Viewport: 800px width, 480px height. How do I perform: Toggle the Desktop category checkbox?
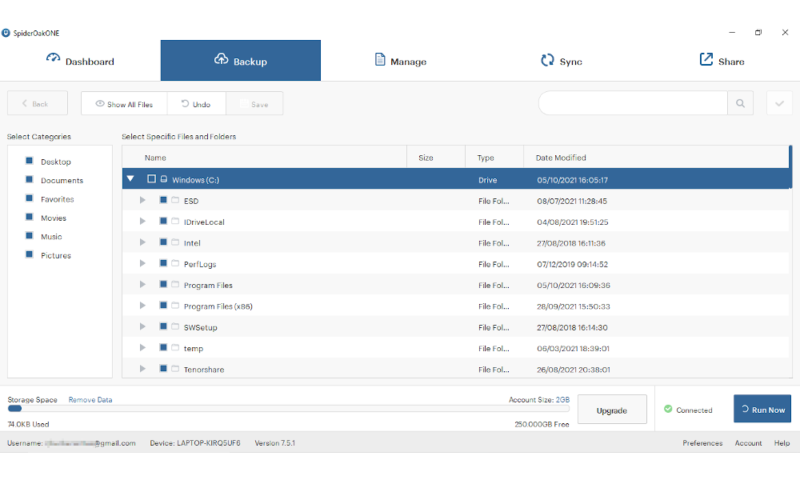click(29, 161)
